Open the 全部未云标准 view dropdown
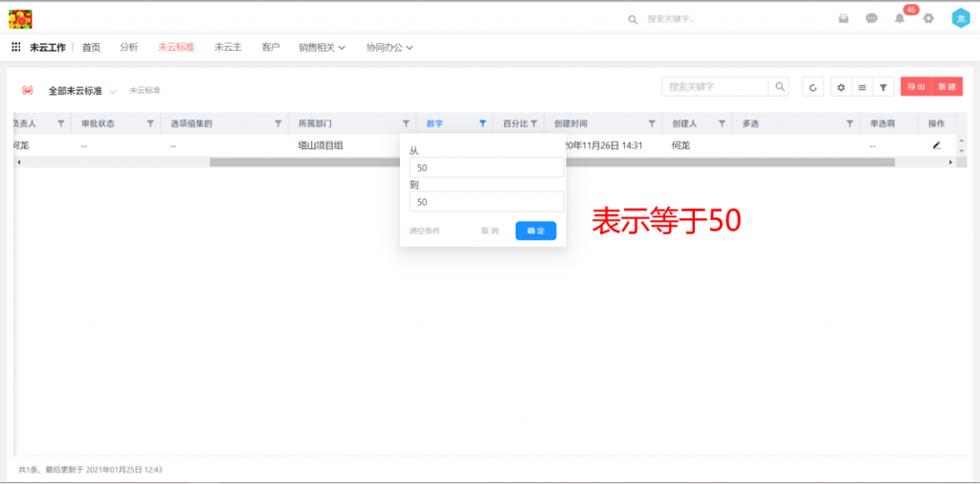Viewport: 980px width, 484px height. pyautogui.click(x=113, y=92)
